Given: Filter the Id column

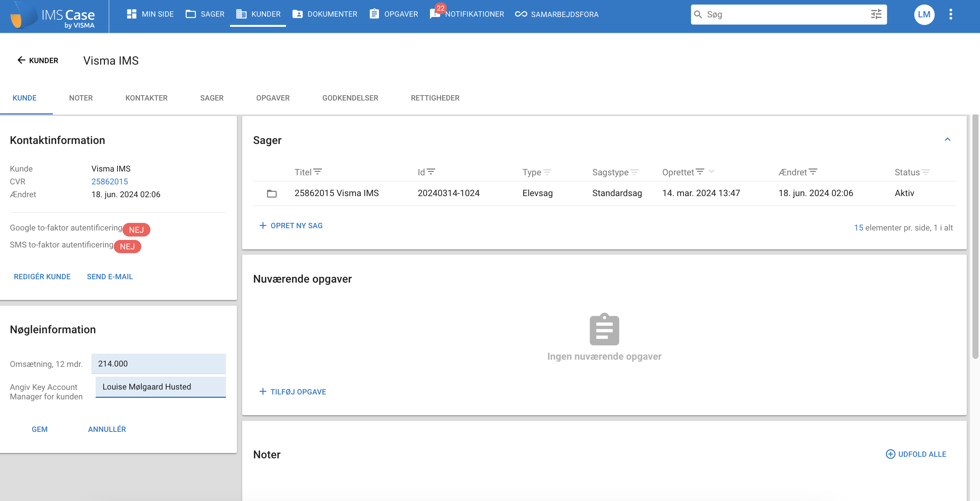Looking at the screenshot, I should 431,172.
